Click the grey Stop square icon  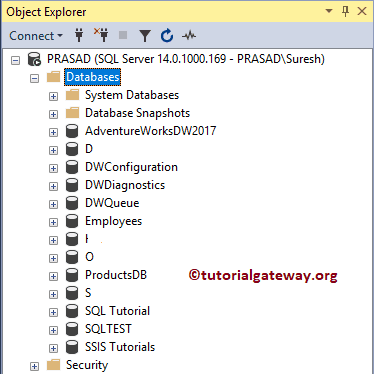tap(123, 35)
